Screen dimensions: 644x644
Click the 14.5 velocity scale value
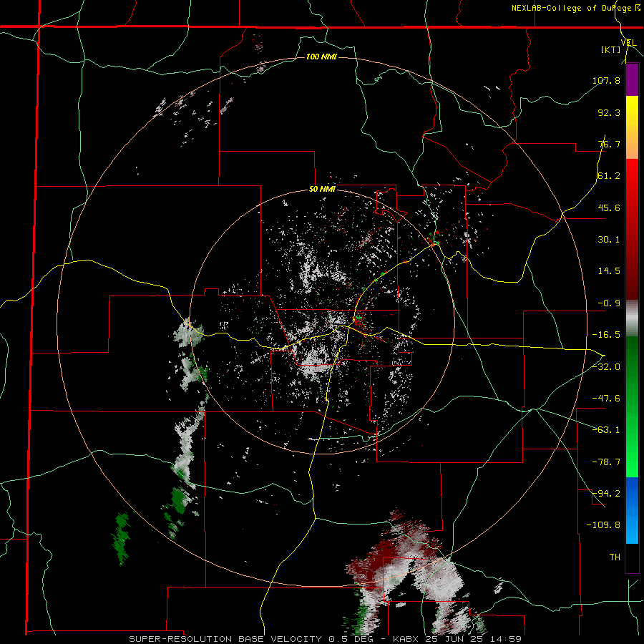pos(609,271)
